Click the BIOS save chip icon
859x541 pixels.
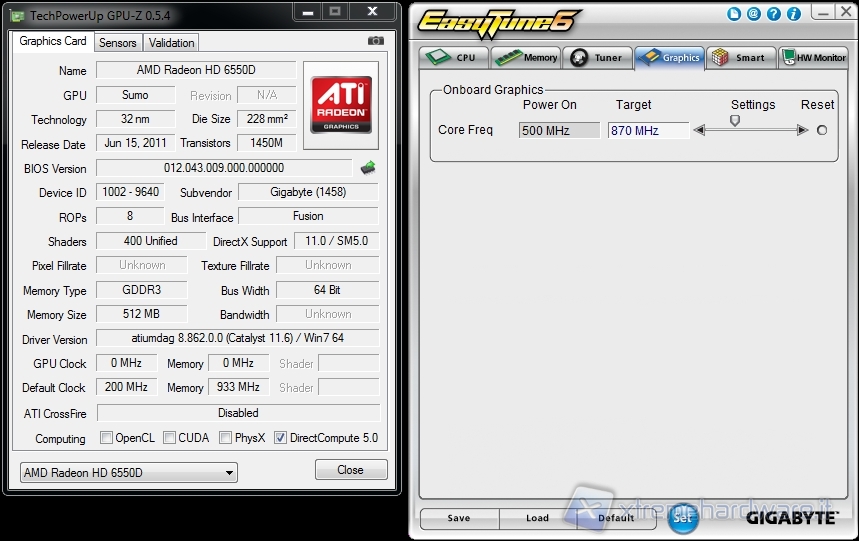[368, 168]
